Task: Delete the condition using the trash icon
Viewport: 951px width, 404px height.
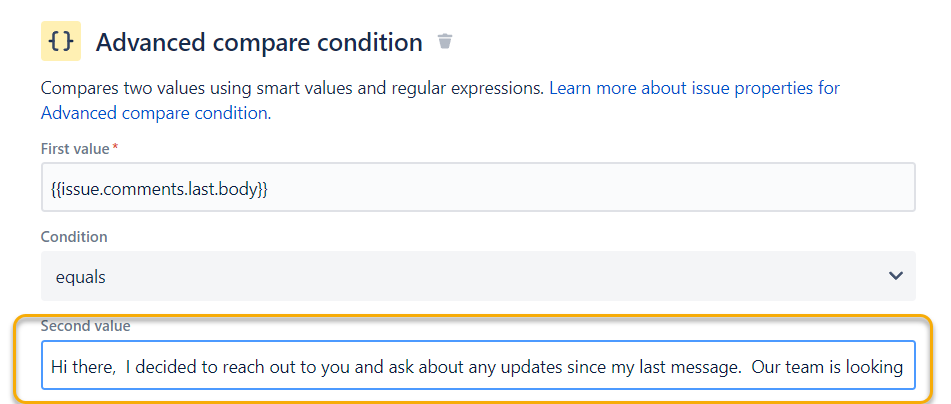Action: coord(445,41)
